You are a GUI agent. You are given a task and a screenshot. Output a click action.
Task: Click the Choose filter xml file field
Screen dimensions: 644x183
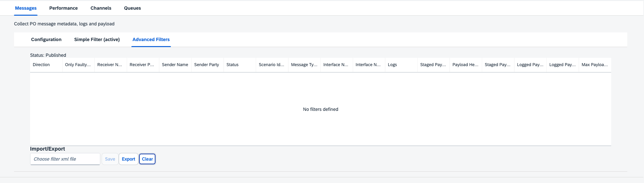point(65,159)
